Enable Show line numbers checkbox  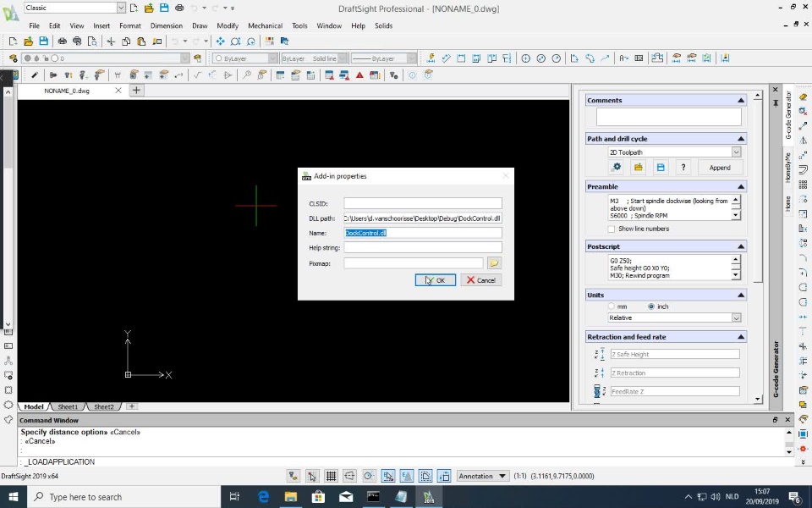(x=613, y=229)
